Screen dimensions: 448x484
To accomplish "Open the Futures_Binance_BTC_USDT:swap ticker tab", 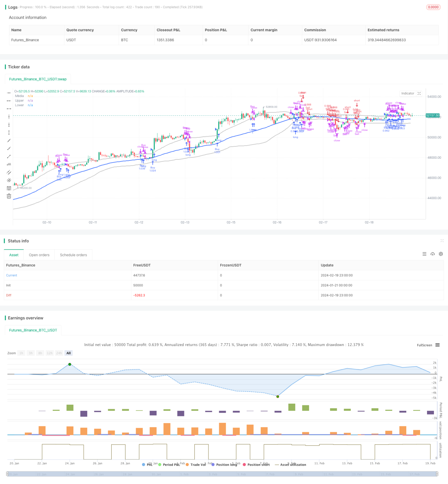I will click(38, 79).
